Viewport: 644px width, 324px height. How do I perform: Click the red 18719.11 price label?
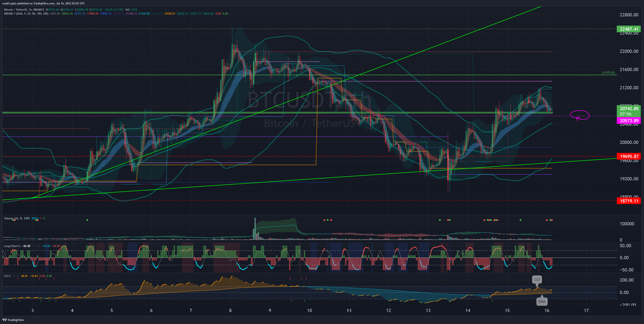coord(629,201)
